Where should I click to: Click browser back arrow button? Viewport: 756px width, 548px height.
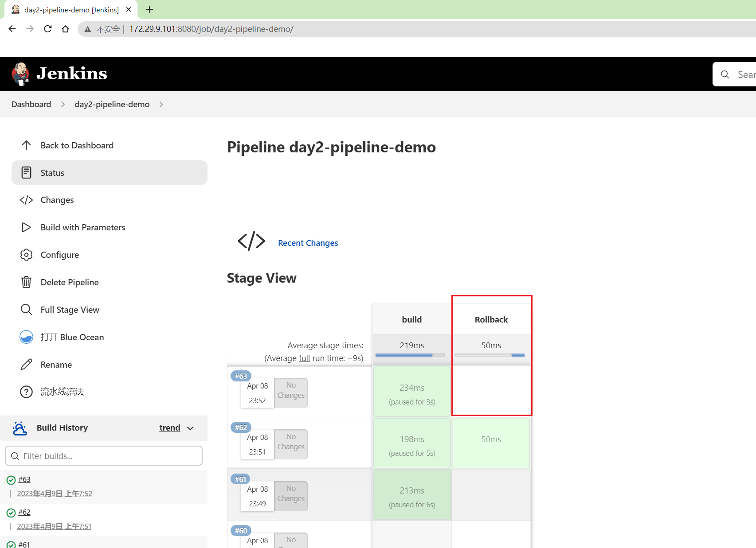point(12,29)
